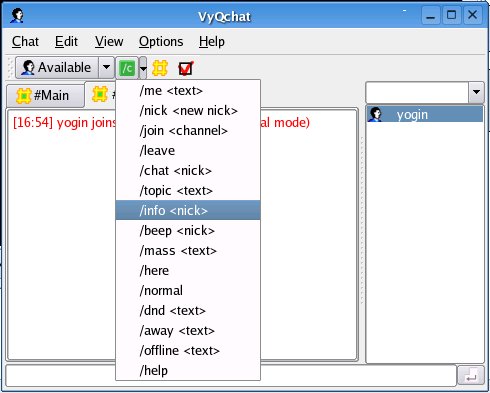The width and height of the screenshot is (490, 393).
Task: Click the green /c commands button
Action: pos(127,68)
